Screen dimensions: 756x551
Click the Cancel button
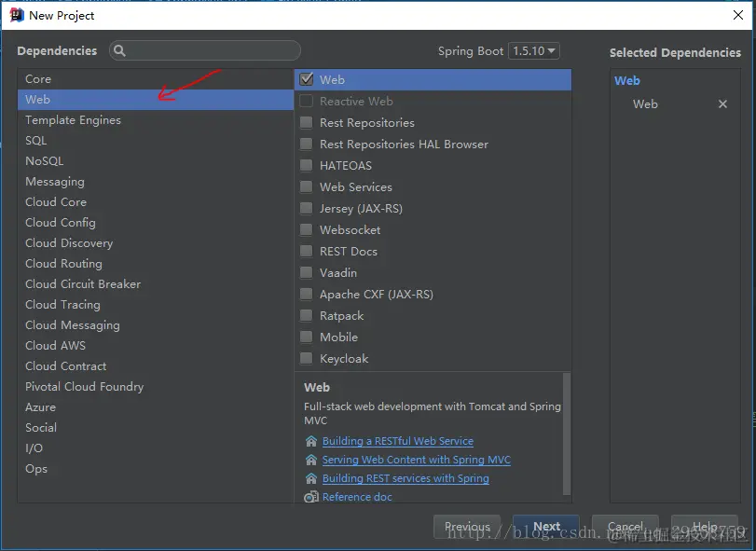pyautogui.click(x=625, y=527)
